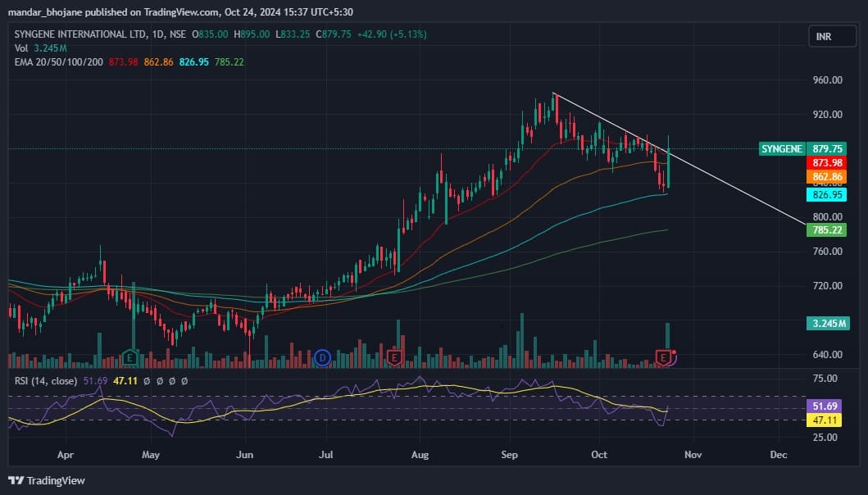Click the low value L833.25
Screen dimensions: 868x495
click(x=293, y=34)
